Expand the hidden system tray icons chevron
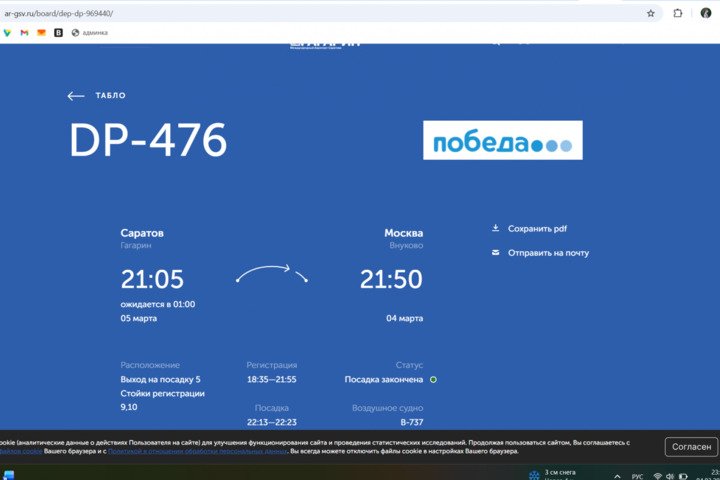720x480 pixels. pos(617,476)
